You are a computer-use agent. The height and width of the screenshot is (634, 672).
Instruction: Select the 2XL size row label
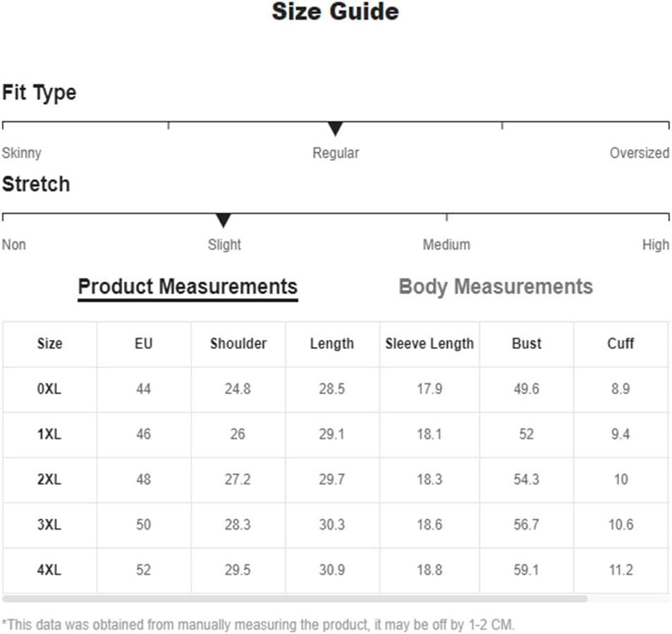pyautogui.click(x=49, y=480)
